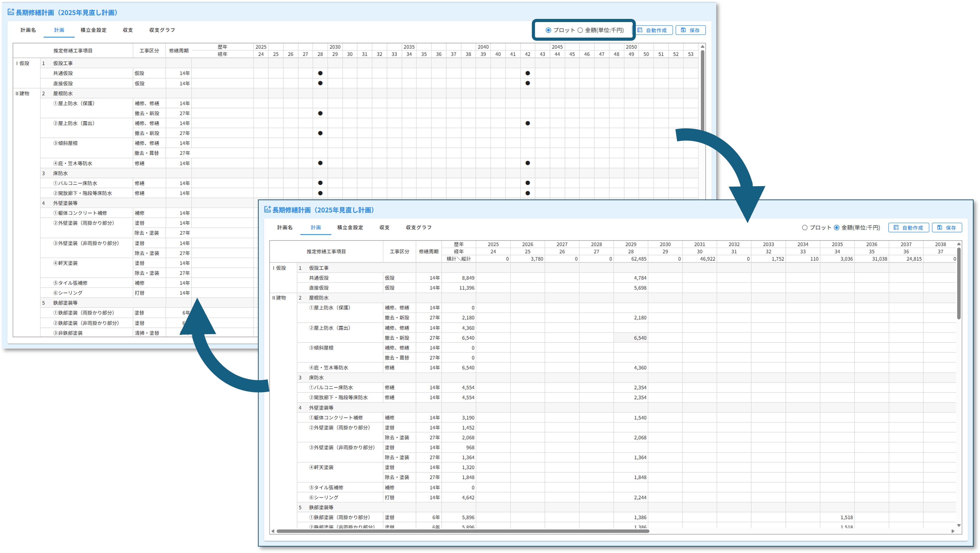Open 積立金設定 tab in back window
Screen dimensions: 980x553
pyautogui.click(x=94, y=30)
